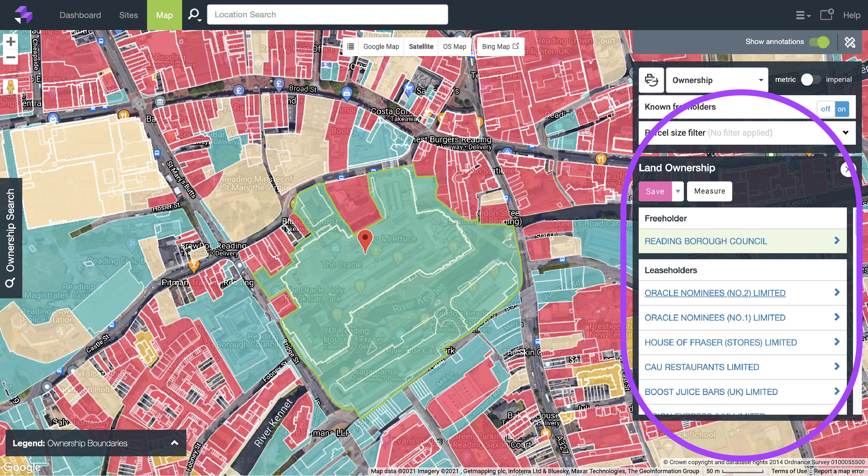Image resolution: width=868 pixels, height=476 pixels.
Task: Open the Save button dropdown arrow
Action: (677, 191)
